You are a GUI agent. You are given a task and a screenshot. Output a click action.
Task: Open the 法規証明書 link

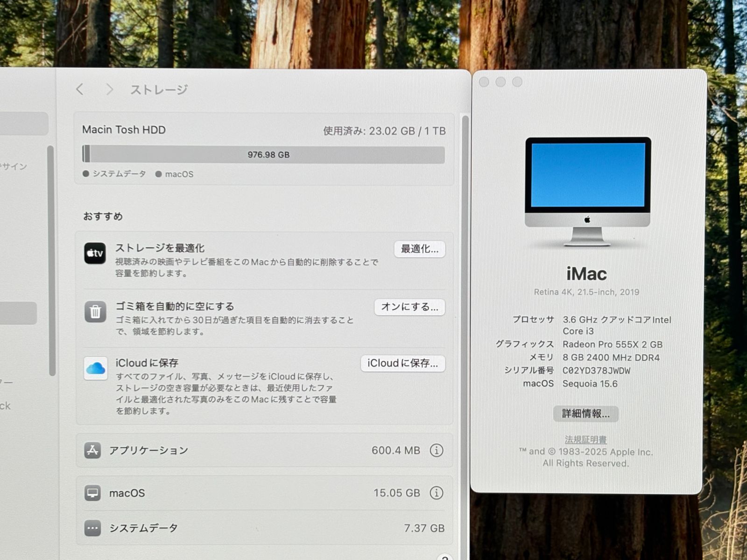(x=585, y=440)
